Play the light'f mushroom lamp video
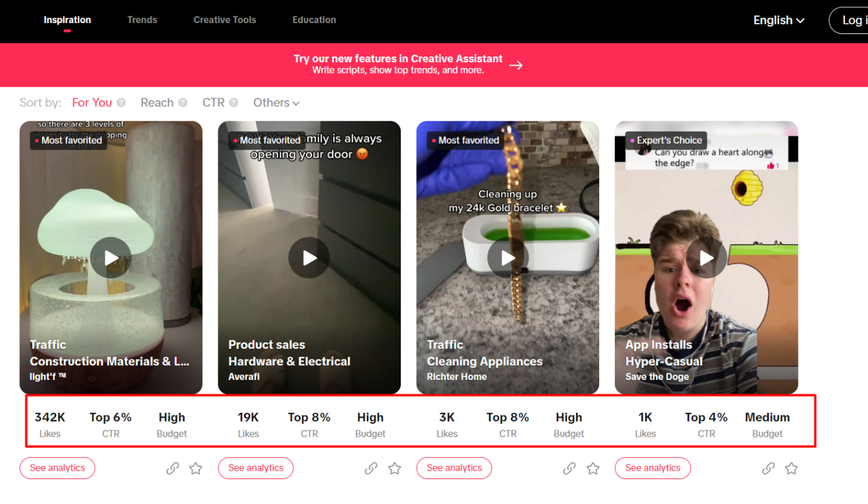868x504 pixels. click(x=110, y=258)
